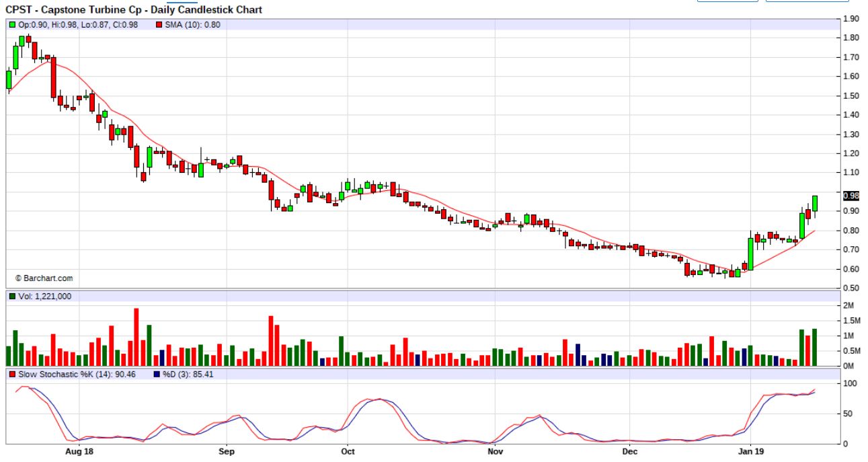
Task: Click the red Slow Stochastic %K legend swatch
Action: pyautogui.click(x=12, y=374)
